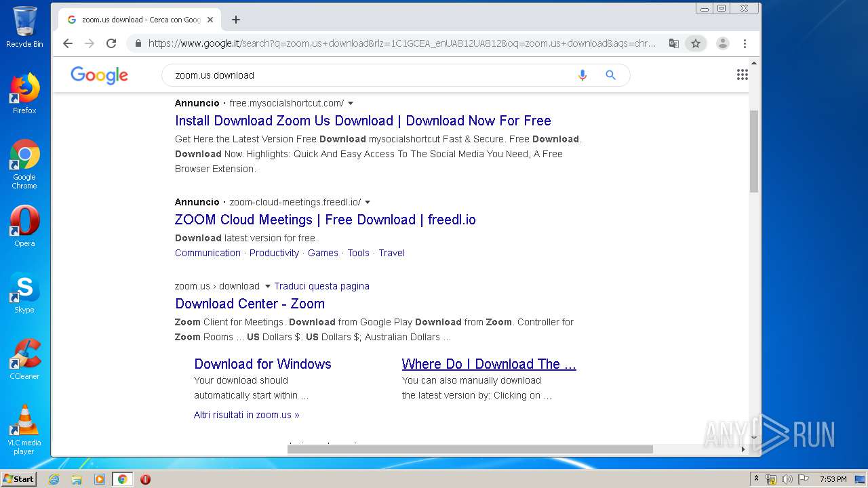Show hidden system tray icons
868x488 pixels.
(756, 479)
